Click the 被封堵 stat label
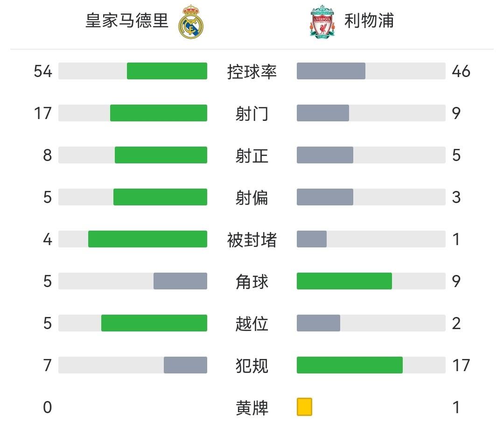Image resolution: width=504 pixels, height=422 pixels. tap(252, 239)
